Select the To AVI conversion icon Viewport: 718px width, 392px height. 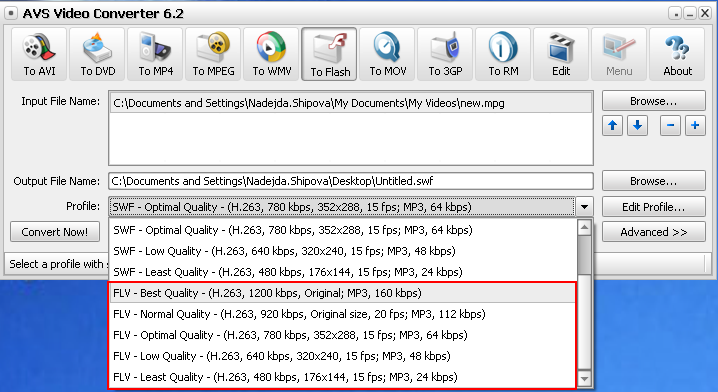click(39, 54)
